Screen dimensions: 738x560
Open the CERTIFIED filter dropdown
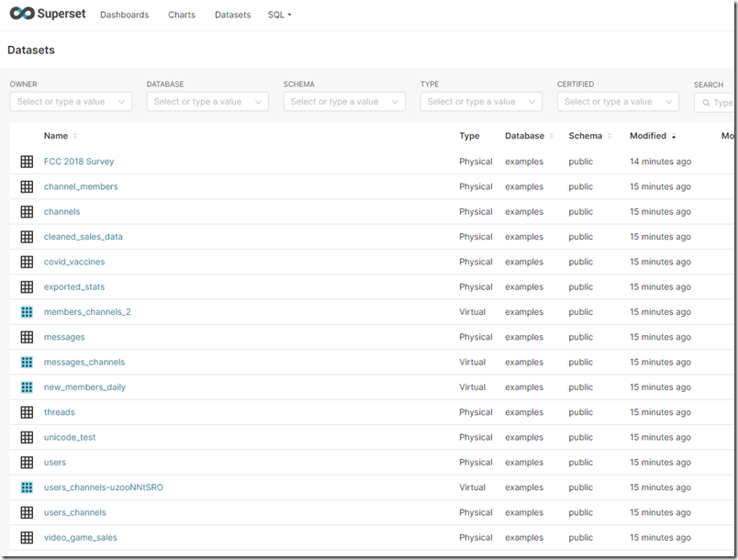(617, 101)
